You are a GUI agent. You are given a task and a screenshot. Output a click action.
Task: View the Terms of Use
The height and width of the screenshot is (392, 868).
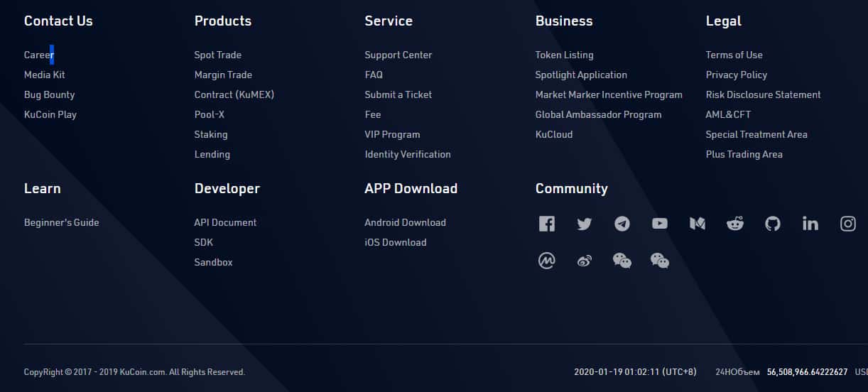(734, 55)
